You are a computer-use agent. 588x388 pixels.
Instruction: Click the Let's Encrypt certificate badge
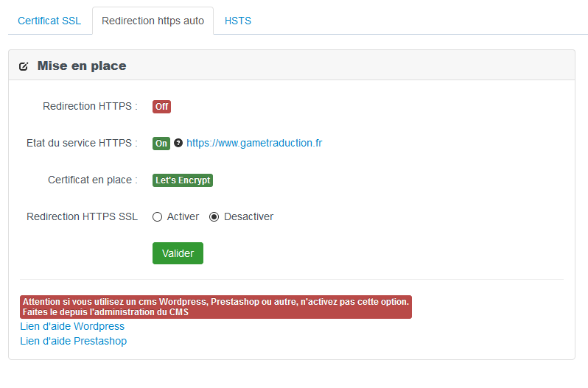[183, 180]
